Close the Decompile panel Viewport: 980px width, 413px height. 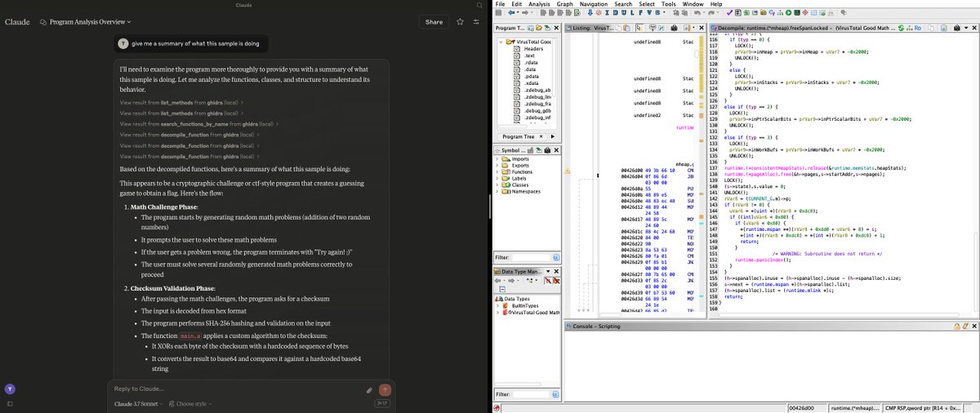coord(974,28)
